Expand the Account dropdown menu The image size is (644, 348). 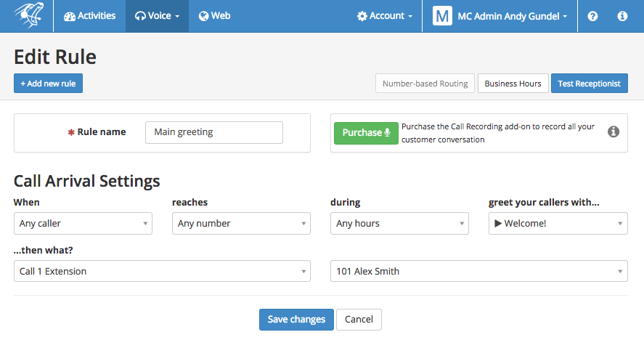pos(384,16)
